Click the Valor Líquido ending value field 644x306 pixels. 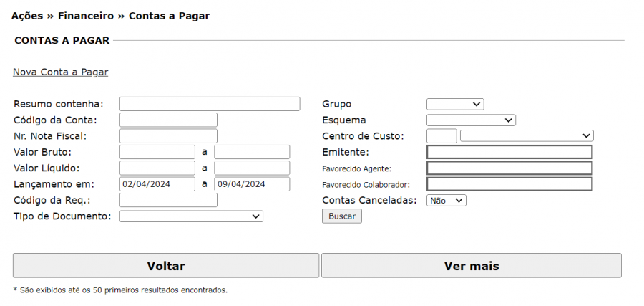tap(252, 168)
